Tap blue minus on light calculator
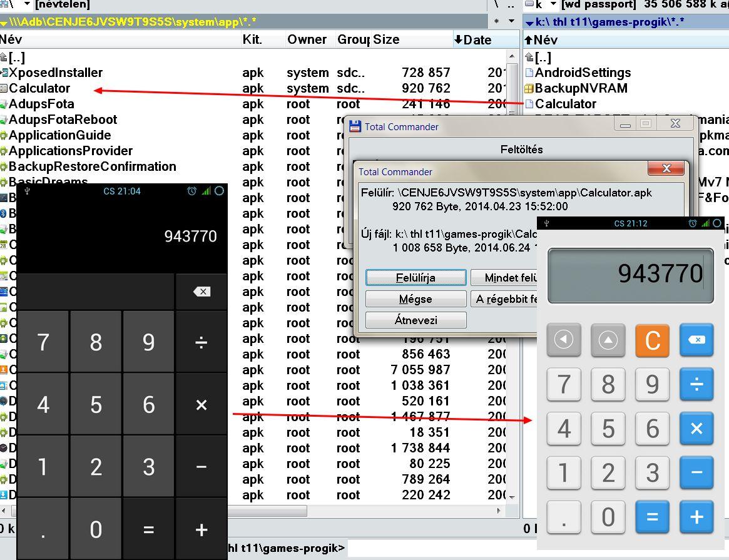Image resolution: width=729 pixels, height=560 pixels. 696,472
